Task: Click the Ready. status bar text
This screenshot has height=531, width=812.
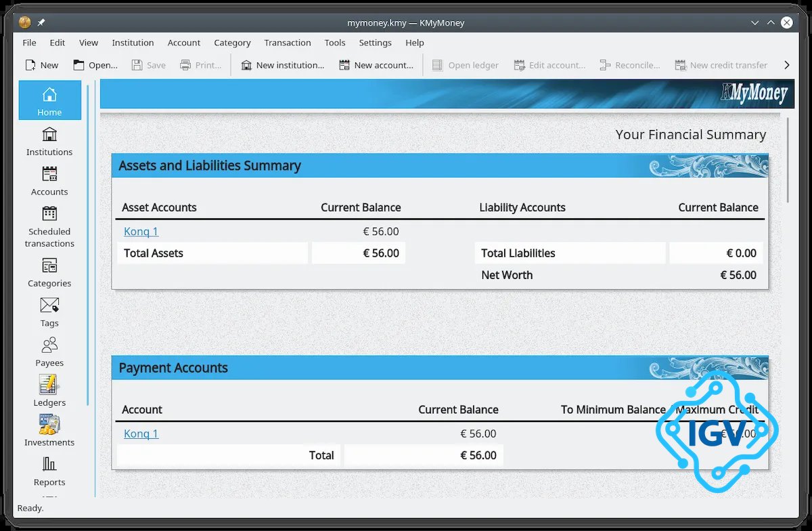Action: pos(30,508)
